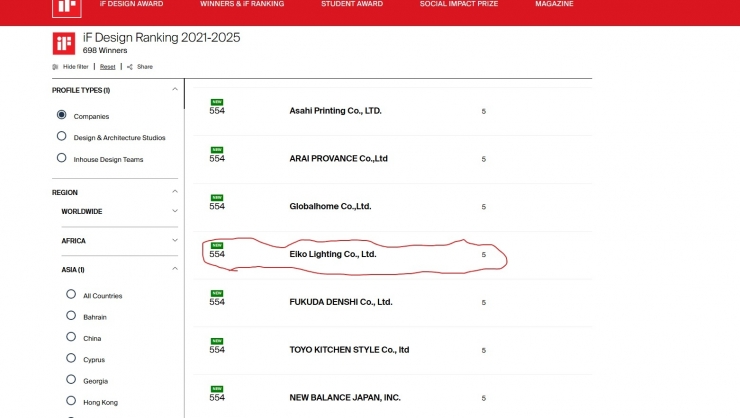Screen dimensions: 740x418
Task: Open Eiko Lighting Co., Ltd. entry
Action: 333,254
